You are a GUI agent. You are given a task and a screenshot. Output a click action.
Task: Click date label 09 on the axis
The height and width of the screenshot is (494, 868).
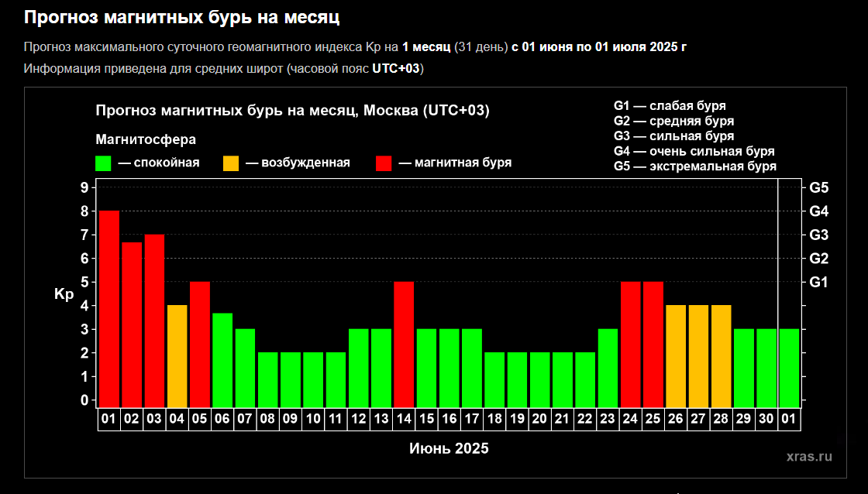click(x=290, y=419)
